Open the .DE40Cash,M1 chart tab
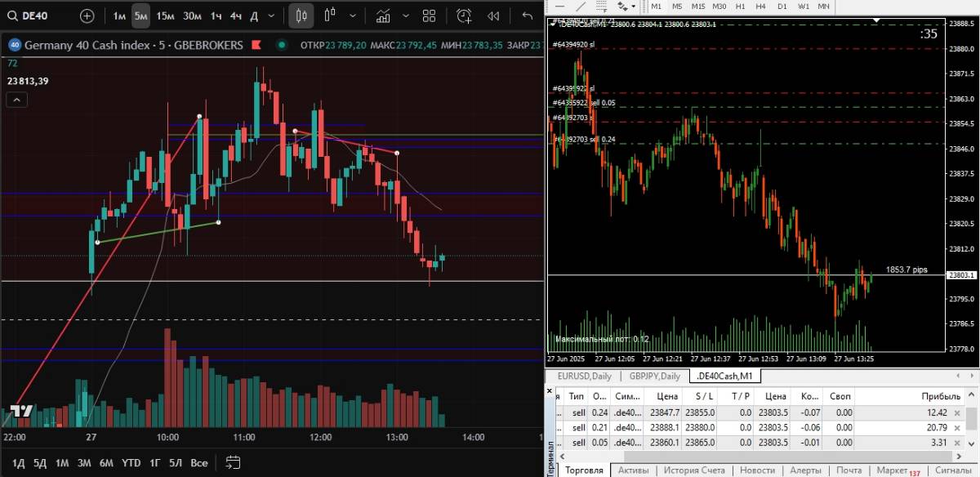 pos(724,376)
